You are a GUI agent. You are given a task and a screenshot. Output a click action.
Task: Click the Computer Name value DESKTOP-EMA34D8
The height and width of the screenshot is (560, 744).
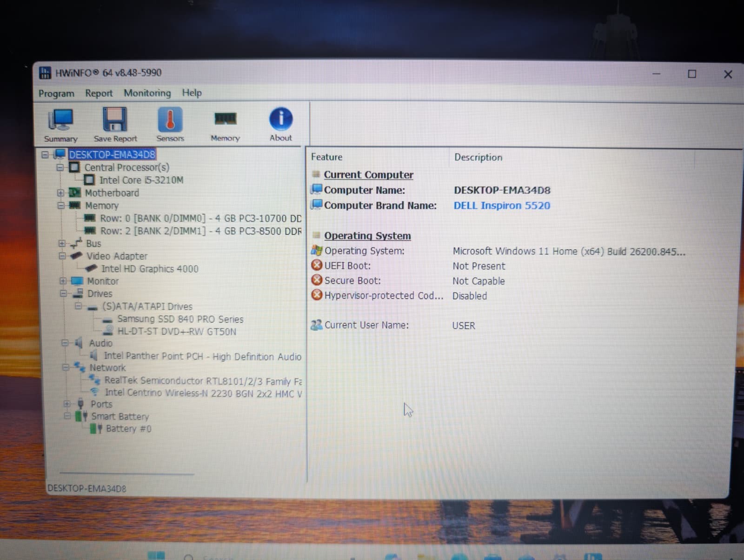[x=502, y=190]
